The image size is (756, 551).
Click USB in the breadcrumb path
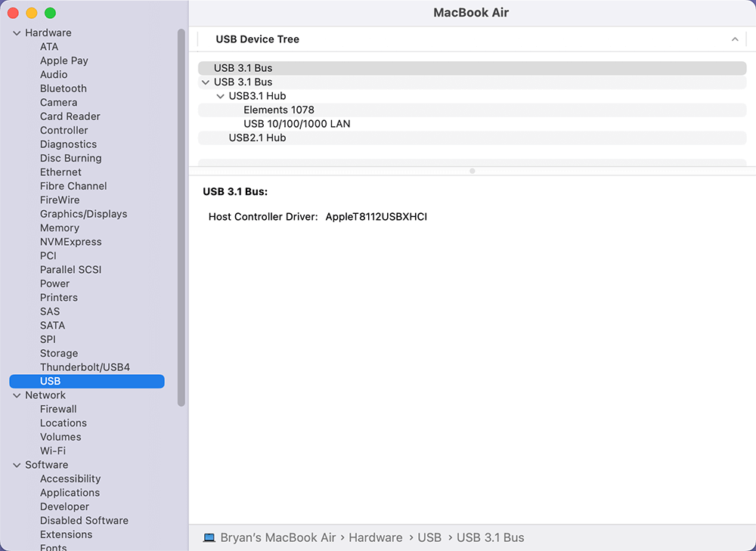click(x=429, y=537)
